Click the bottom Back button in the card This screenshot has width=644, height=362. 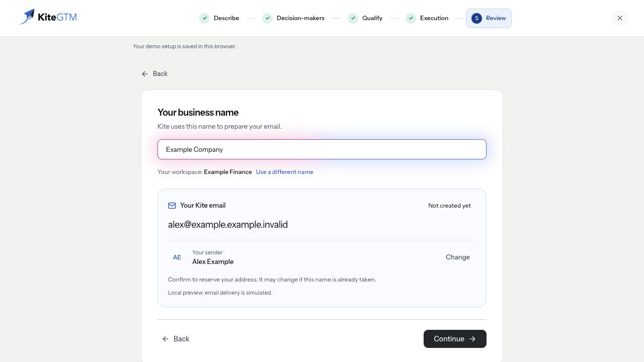click(176, 339)
